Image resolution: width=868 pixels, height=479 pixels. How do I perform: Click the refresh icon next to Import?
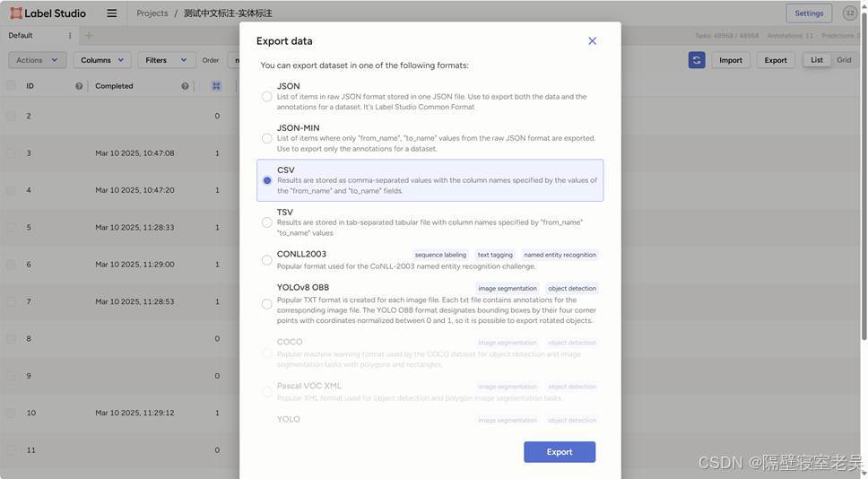(x=697, y=60)
